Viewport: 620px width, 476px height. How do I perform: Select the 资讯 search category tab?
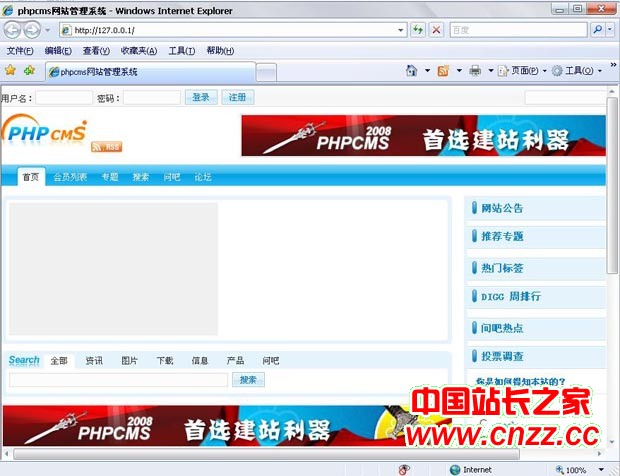[x=94, y=361]
